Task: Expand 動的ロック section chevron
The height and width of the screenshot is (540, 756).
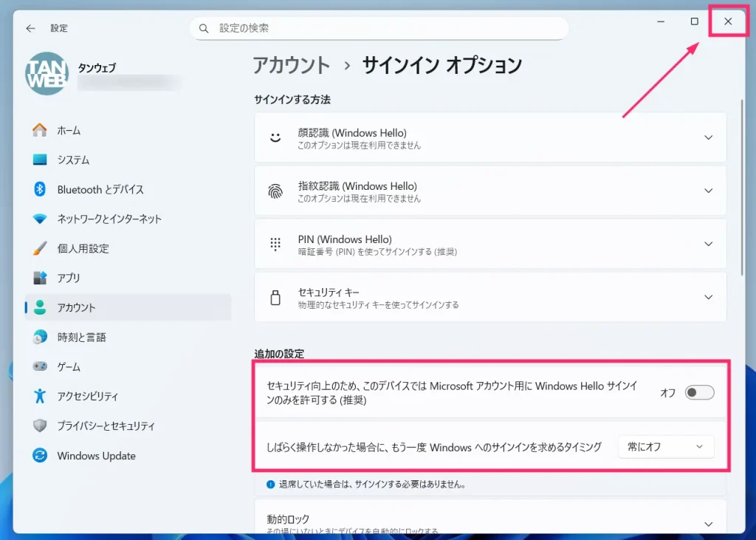Action: [x=708, y=524]
